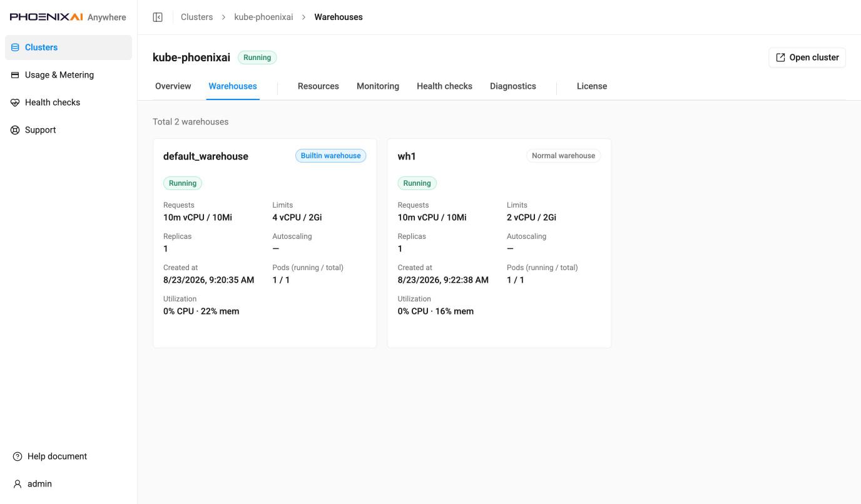Open the default_warehouse card title
The image size is (861, 504).
[x=206, y=156]
